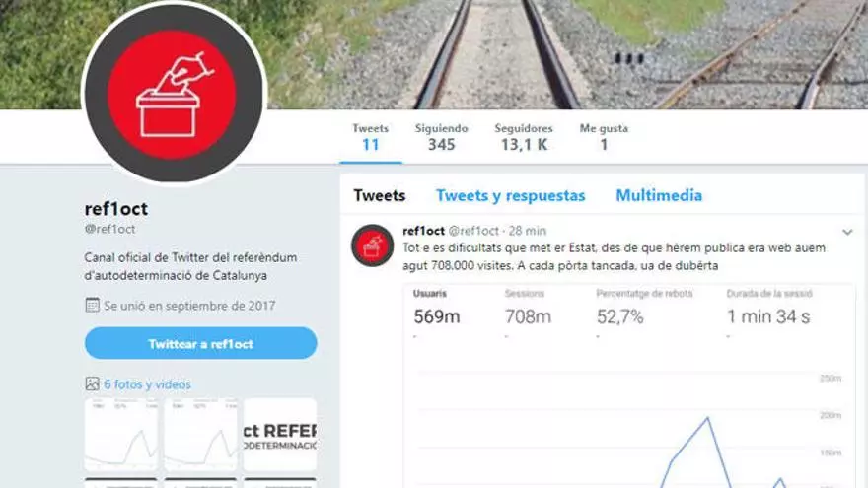The image size is (868, 488).
Task: Select the Tweets timeline tab
Action: (380, 196)
